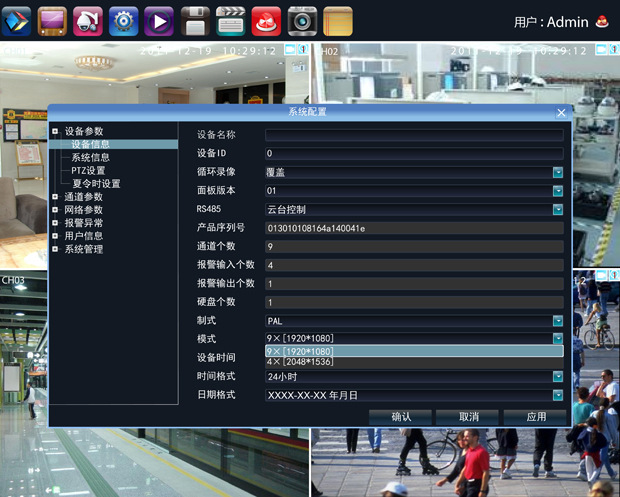The image size is (620, 497).
Task: Select the CH02 camera view
Action: click(465, 73)
